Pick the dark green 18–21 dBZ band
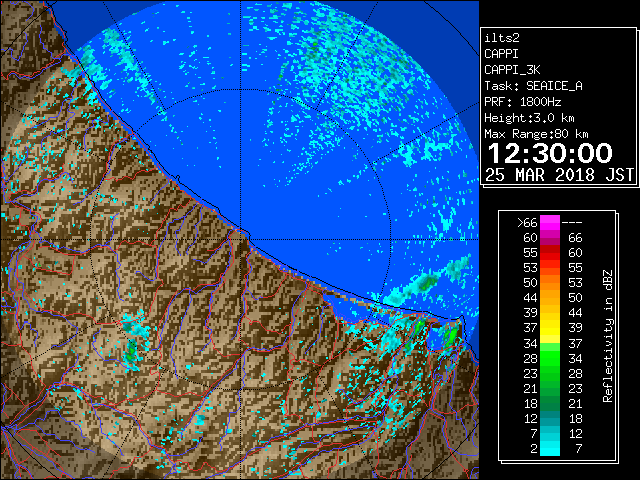This screenshot has width=640, height=480. (x=550, y=404)
